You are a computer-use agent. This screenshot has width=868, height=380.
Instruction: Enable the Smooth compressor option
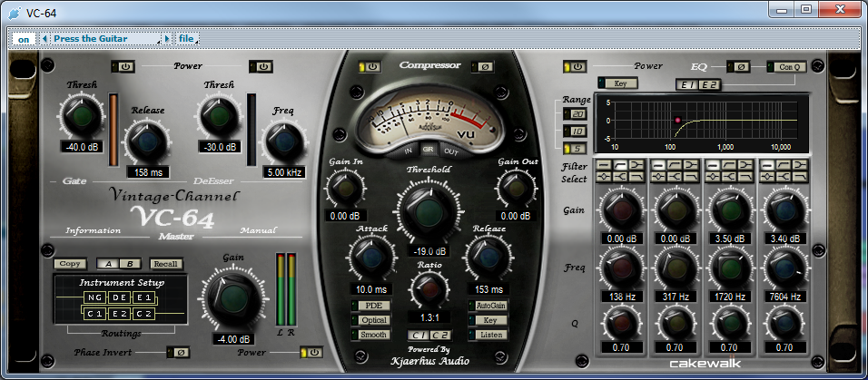click(x=370, y=335)
